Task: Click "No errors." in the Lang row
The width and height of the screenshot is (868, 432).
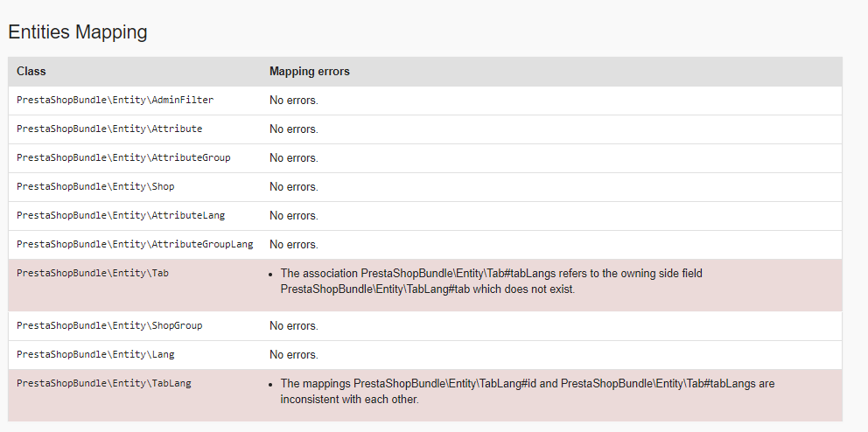Action: tap(293, 354)
